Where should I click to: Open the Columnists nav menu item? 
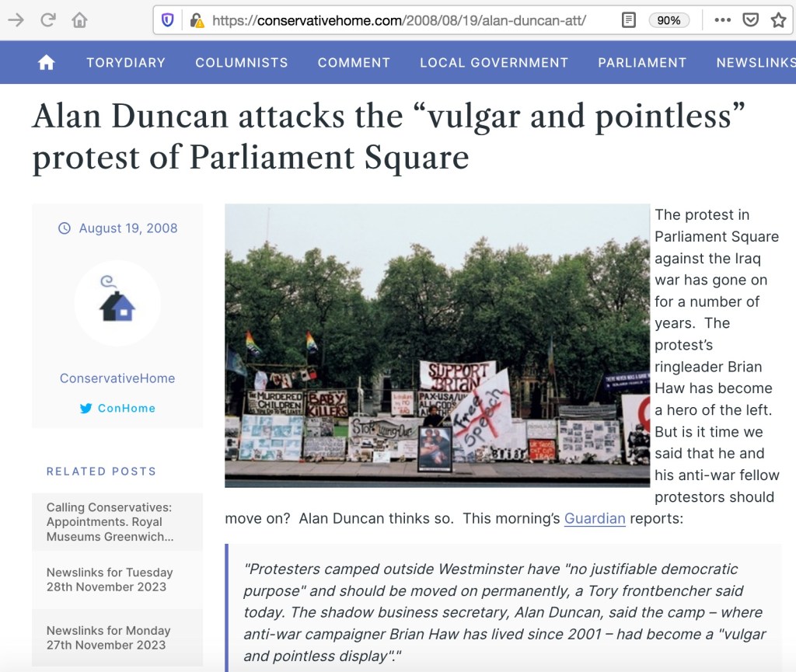pos(242,62)
